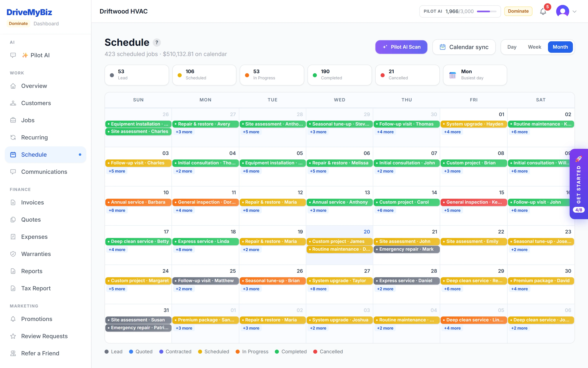Screen dimensions: 588x368
Task: Click the Jobs briefcase icon
Action: (13, 120)
